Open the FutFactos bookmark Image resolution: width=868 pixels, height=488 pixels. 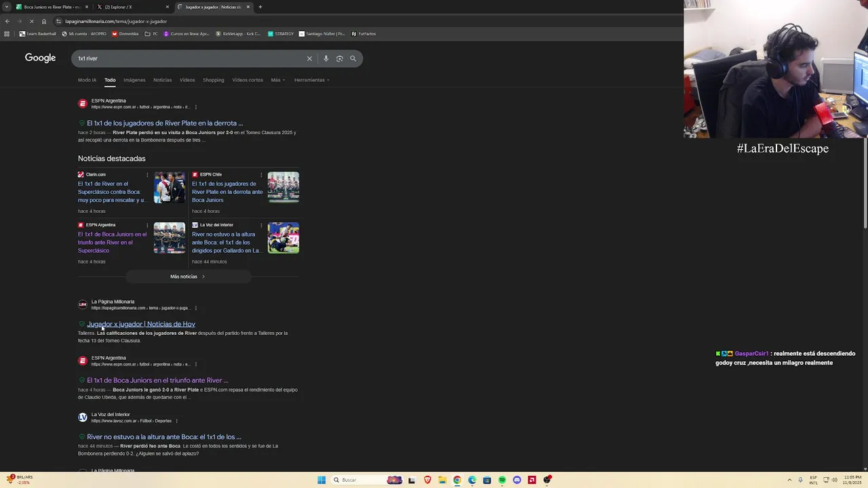click(x=363, y=34)
